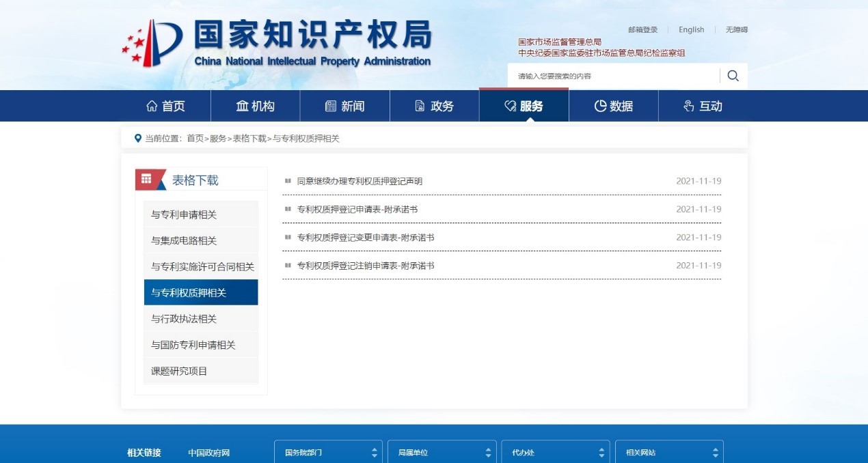Image resolution: width=868 pixels, height=463 pixels.
Task: Click the pie chart icon beside 数据
Action: point(600,106)
